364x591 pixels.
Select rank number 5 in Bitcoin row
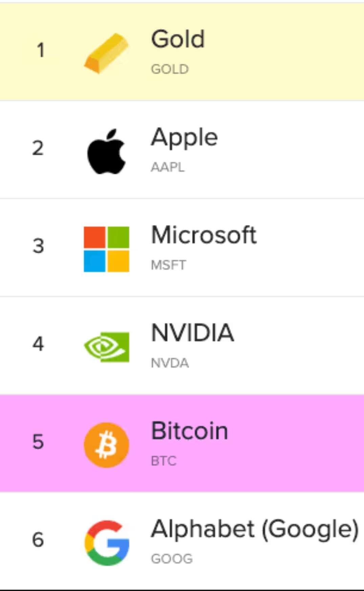point(38,442)
